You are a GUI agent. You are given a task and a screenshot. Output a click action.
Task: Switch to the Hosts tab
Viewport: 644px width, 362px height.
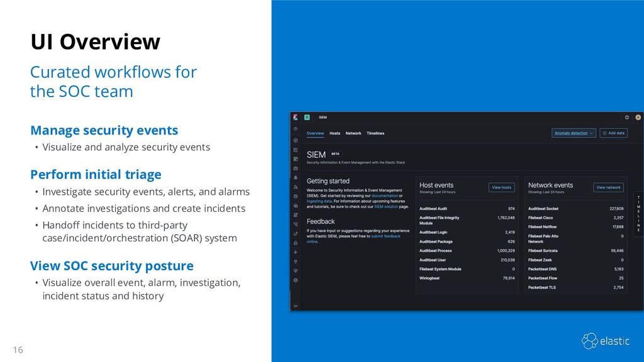[x=335, y=133]
